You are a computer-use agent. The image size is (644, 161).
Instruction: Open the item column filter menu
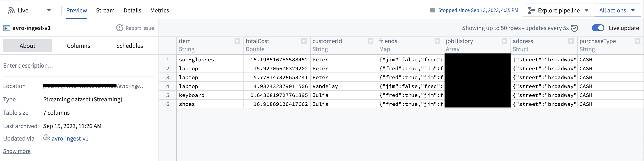tap(237, 41)
